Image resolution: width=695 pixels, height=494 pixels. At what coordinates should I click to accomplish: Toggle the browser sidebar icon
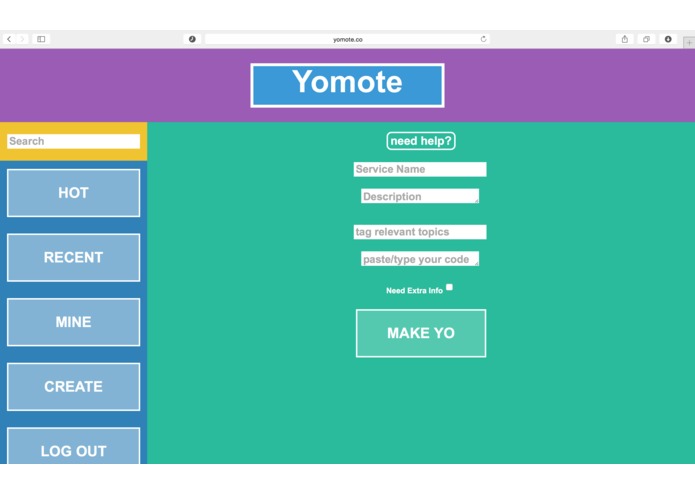41,39
